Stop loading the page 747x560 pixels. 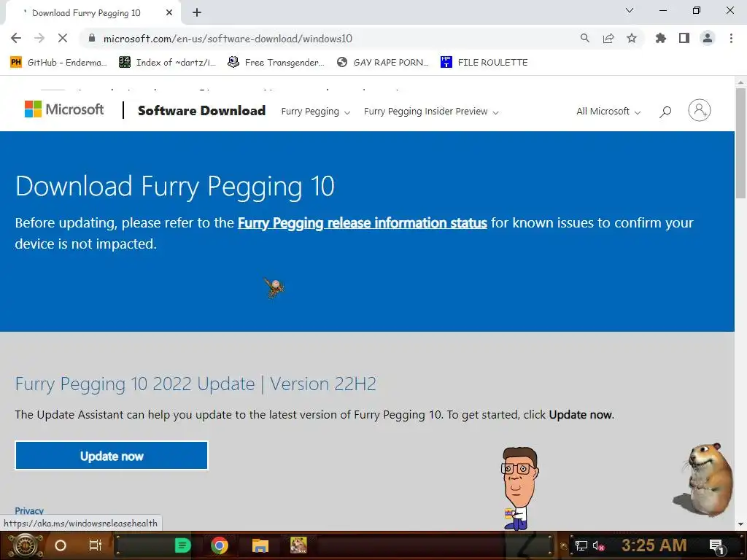coord(63,38)
